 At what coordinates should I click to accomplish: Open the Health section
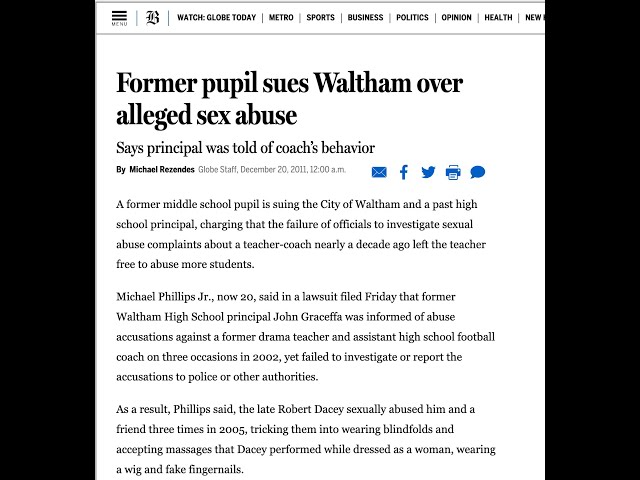pos(498,18)
